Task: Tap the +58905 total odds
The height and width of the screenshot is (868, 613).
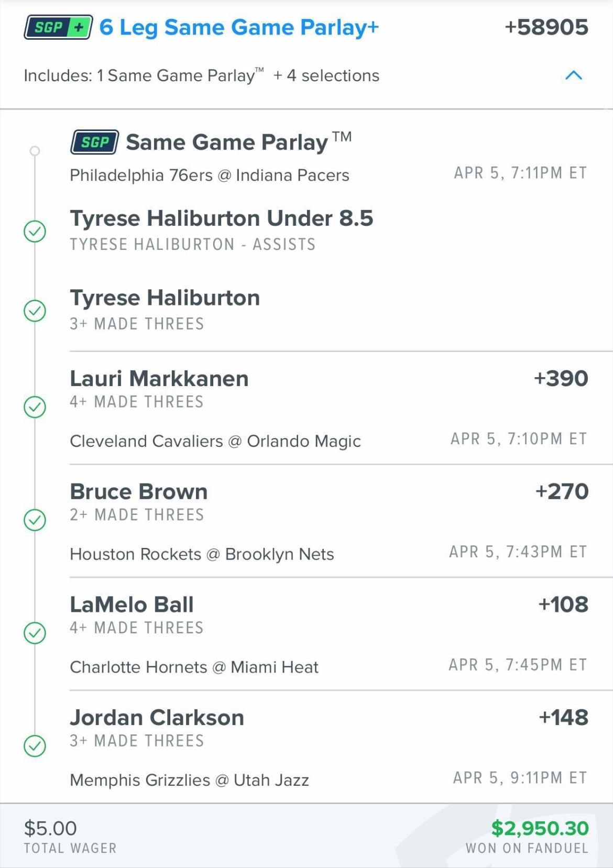Action: click(x=546, y=27)
